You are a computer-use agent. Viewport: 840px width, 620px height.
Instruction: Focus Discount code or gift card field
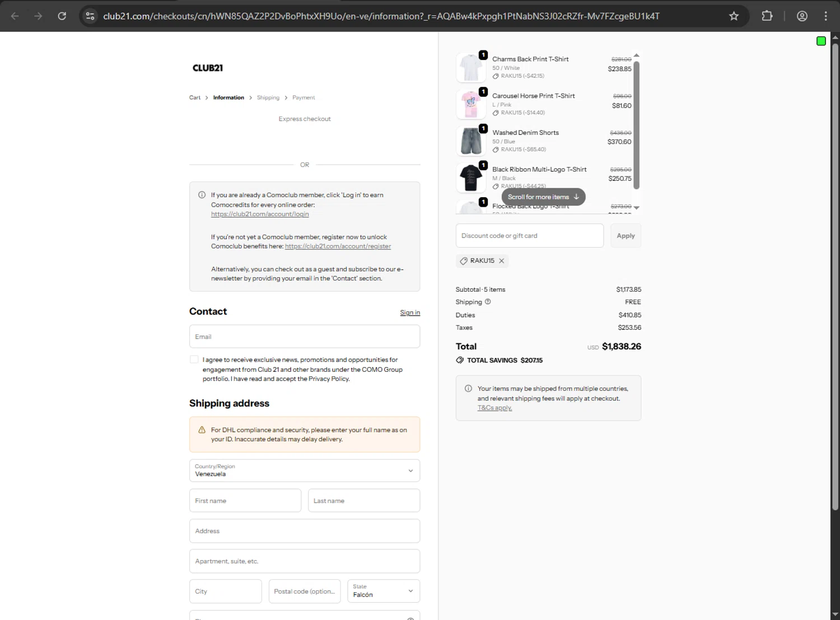tap(530, 236)
